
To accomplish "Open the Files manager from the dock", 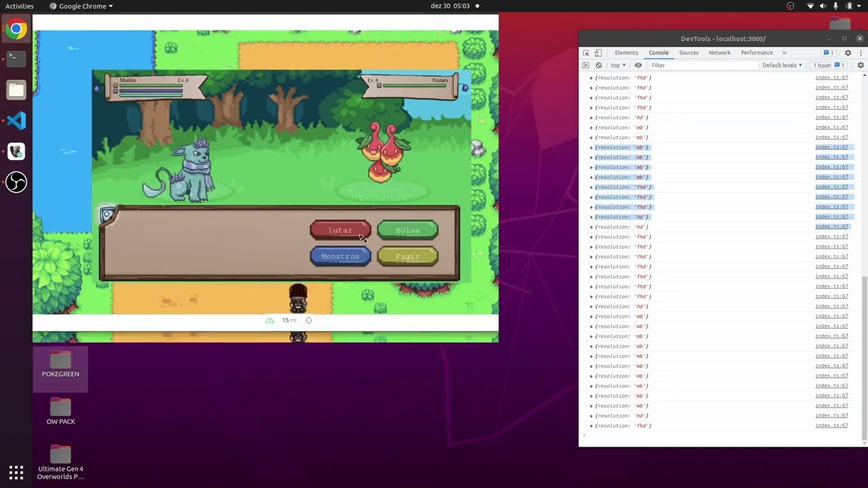I will [16, 89].
